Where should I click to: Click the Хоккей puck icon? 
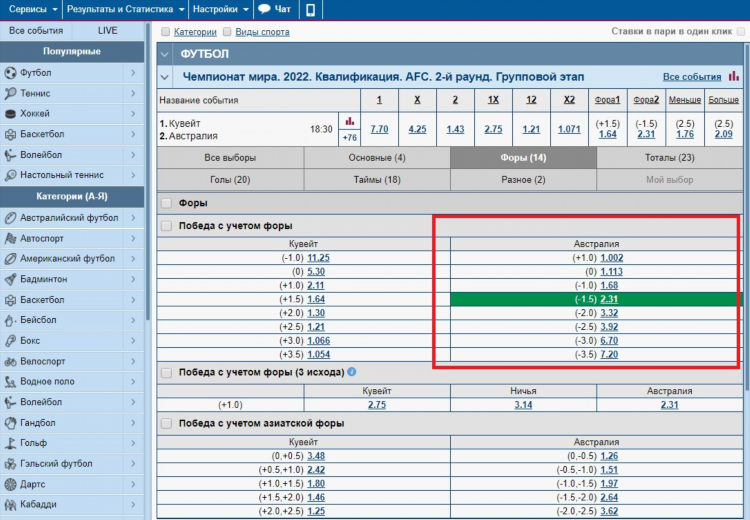point(10,114)
